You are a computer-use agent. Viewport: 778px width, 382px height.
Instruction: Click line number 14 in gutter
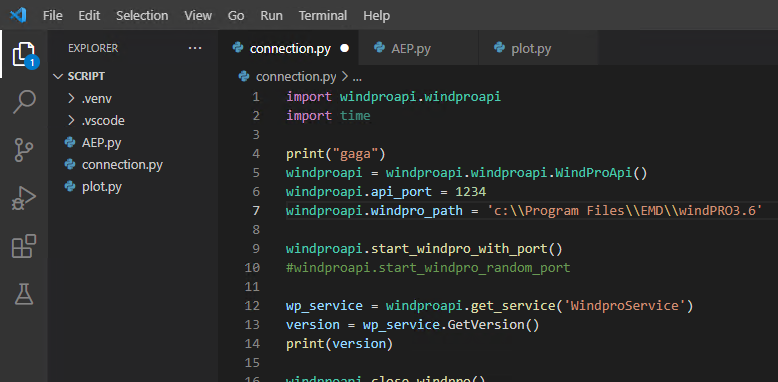252,344
